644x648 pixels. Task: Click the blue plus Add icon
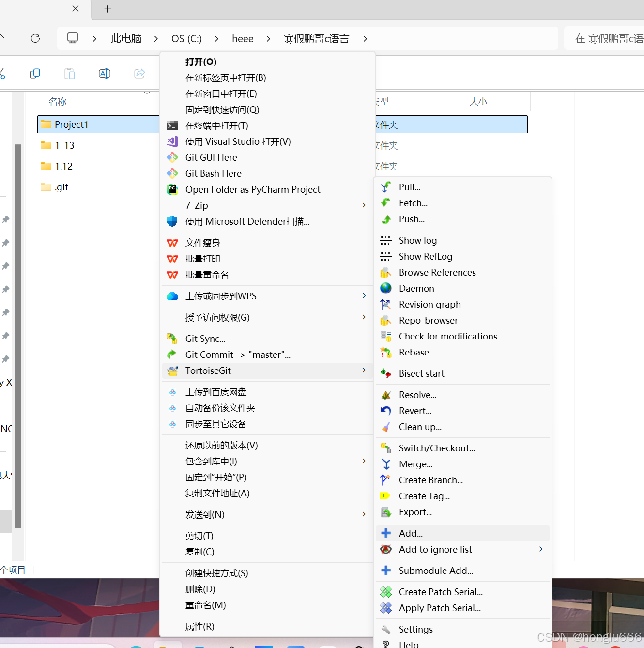[x=386, y=533]
